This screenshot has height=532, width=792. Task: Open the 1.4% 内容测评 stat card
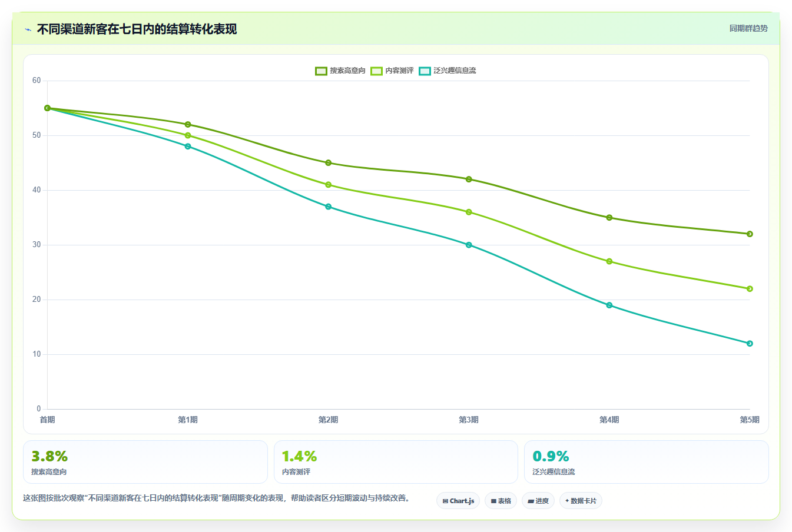396,462
